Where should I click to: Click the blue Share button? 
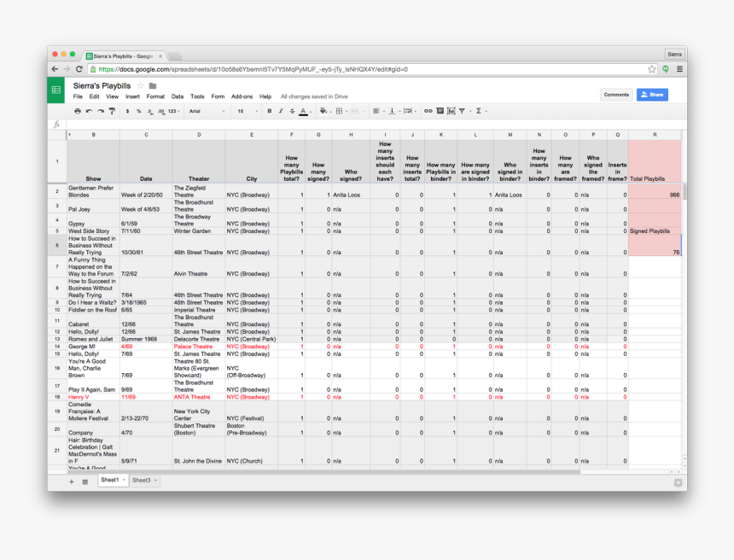click(x=652, y=95)
